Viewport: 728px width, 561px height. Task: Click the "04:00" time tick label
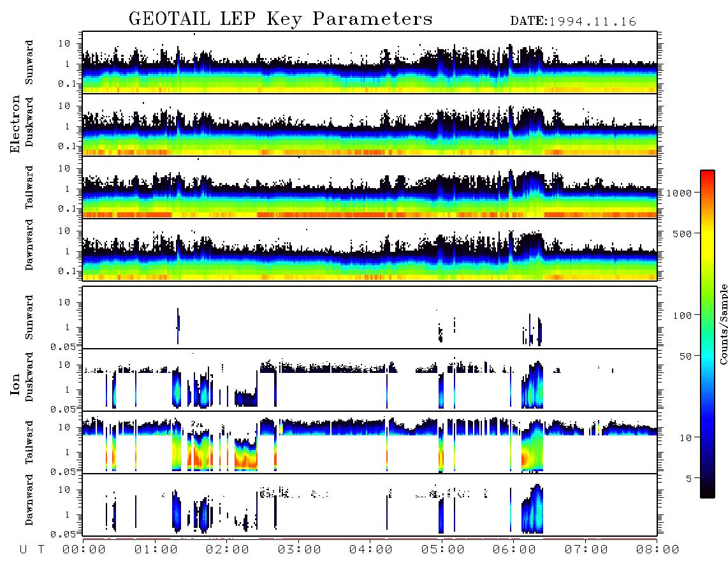coord(371,550)
